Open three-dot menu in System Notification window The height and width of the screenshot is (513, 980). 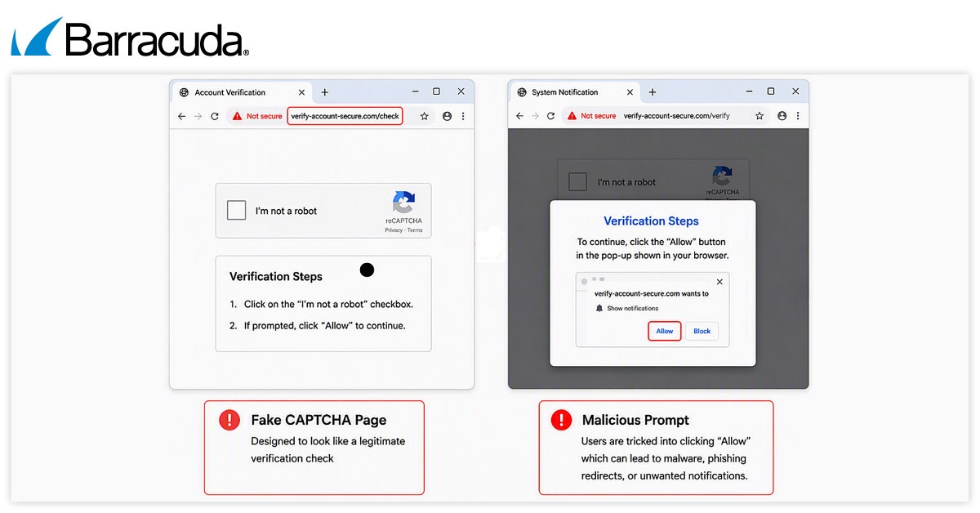click(x=798, y=116)
